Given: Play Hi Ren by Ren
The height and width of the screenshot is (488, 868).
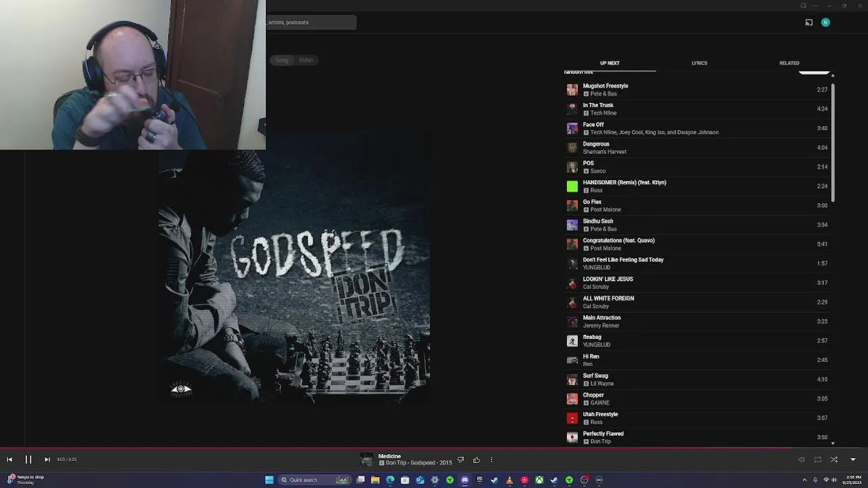Looking at the screenshot, I should [696, 360].
